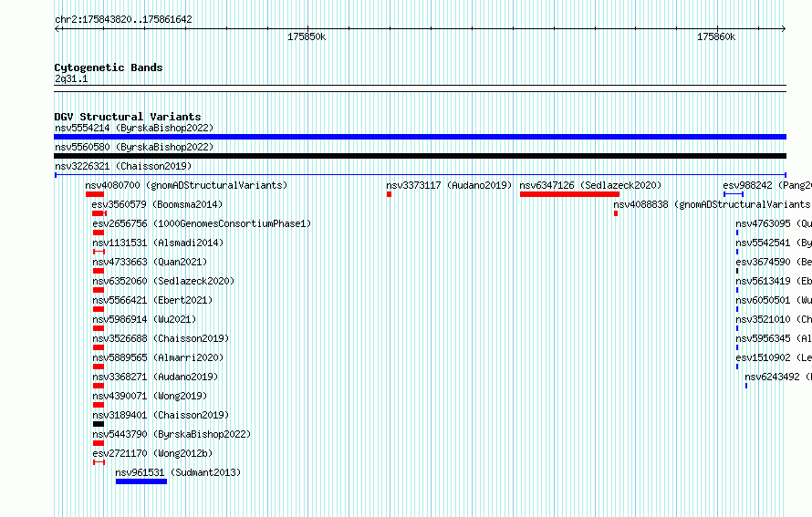812x517 pixels.
Task: Click the nsv5554214 blue variant bar
Action: (420, 137)
